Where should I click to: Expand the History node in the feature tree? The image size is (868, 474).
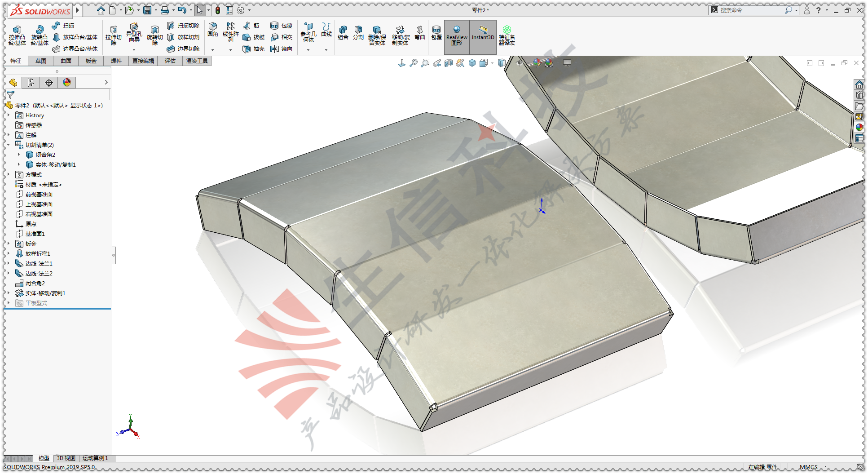pos(9,115)
